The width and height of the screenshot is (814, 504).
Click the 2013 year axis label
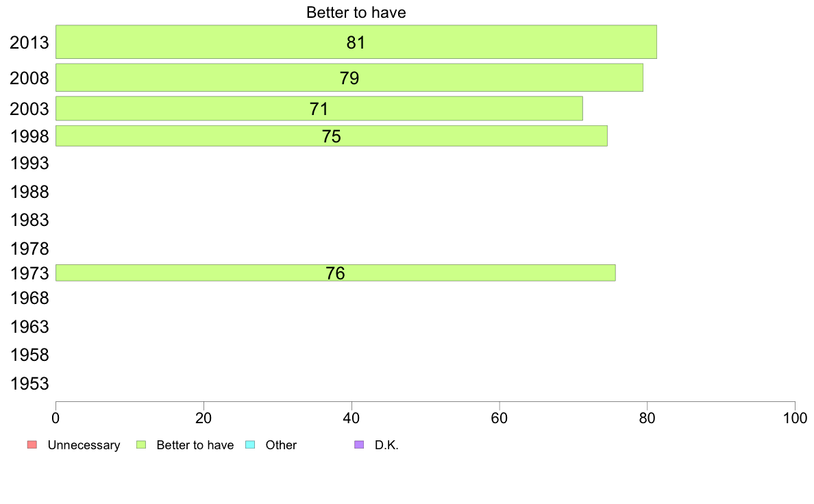tap(29, 42)
